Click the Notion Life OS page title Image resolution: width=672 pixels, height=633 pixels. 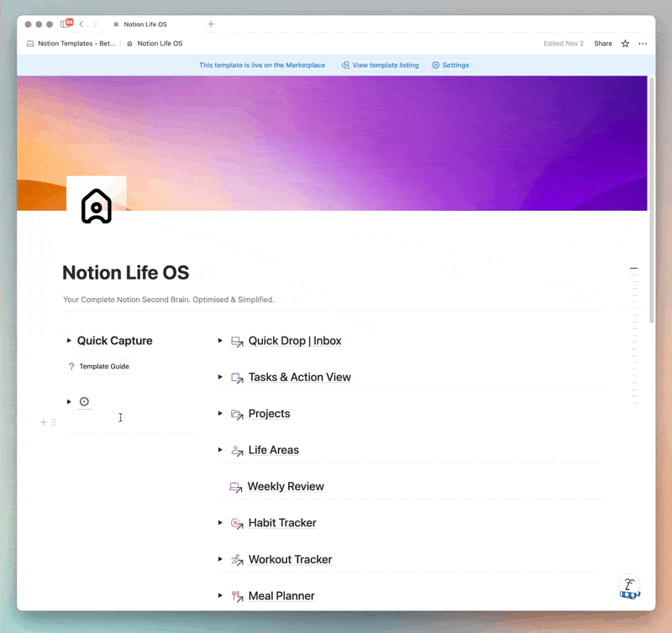coord(125,273)
